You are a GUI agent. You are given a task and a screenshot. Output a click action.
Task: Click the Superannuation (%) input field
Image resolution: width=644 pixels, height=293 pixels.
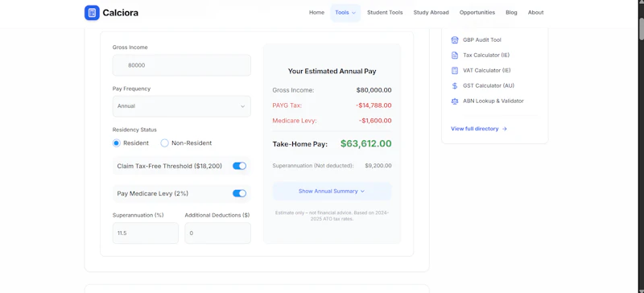pyautogui.click(x=146, y=233)
